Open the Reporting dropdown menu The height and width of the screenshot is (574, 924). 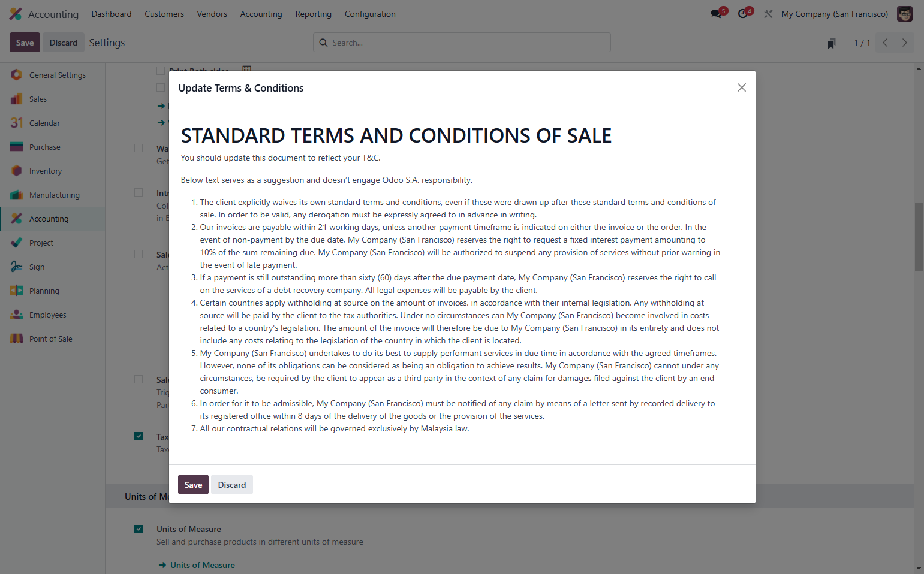tap(313, 14)
